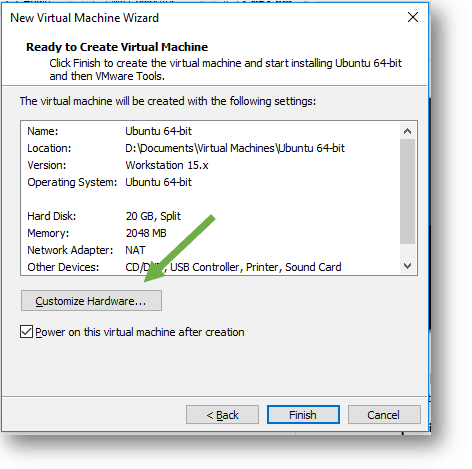Screen dimensions: 472x469
Task: Click the settings list scroll-up arrow
Action: click(407, 131)
